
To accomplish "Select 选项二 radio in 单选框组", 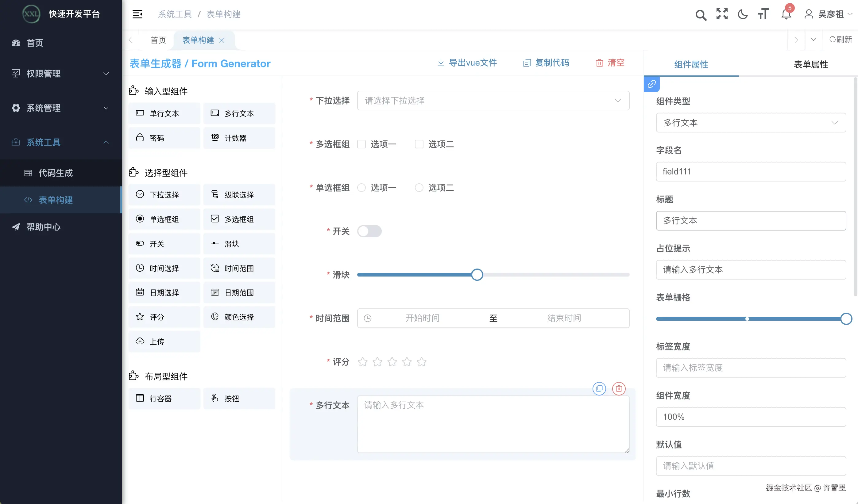I will [419, 188].
